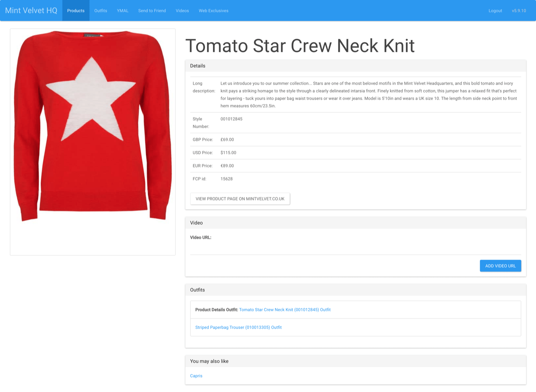Click the Logout link
The height and width of the screenshot is (392, 536).
[495, 11]
